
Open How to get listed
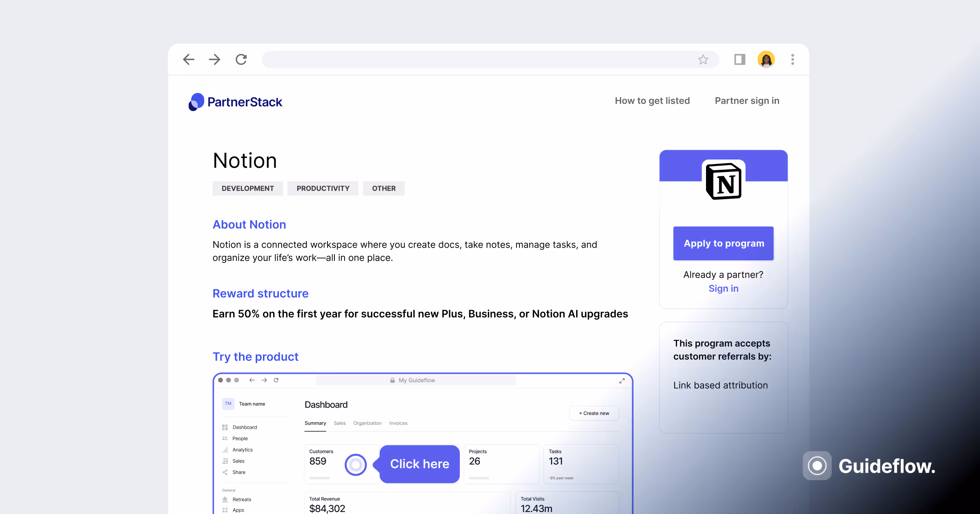(652, 101)
